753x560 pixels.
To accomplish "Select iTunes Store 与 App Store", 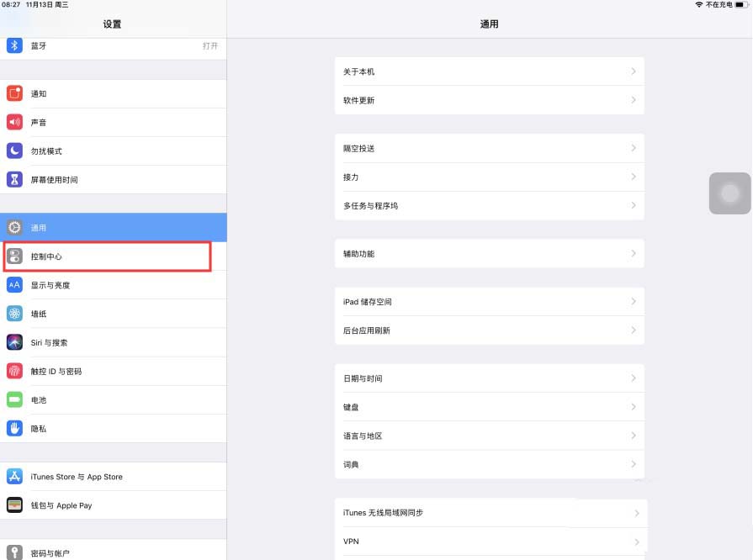I will click(77, 477).
